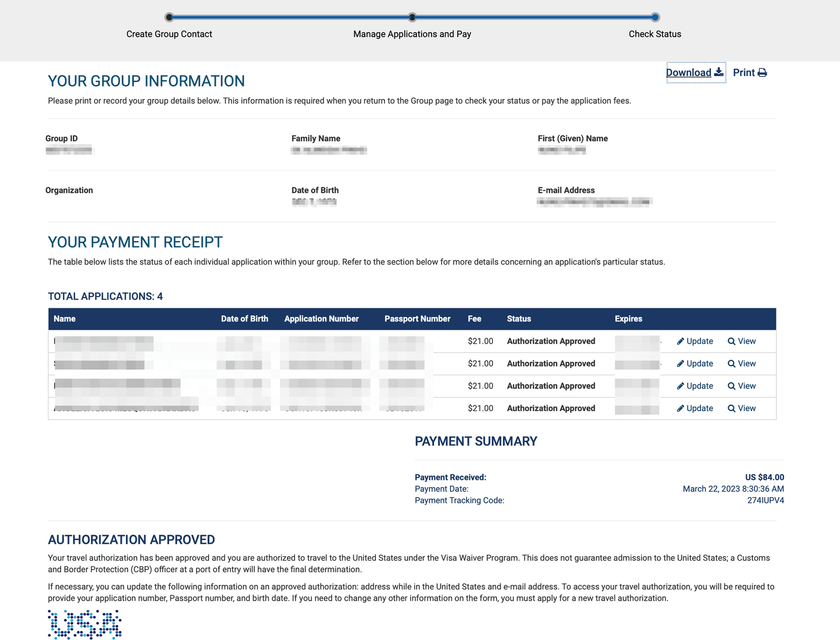Viewport: 840px width, 640px height.
Task: Select the Manage Applications and Pay step dot
Action: pyautogui.click(x=412, y=17)
